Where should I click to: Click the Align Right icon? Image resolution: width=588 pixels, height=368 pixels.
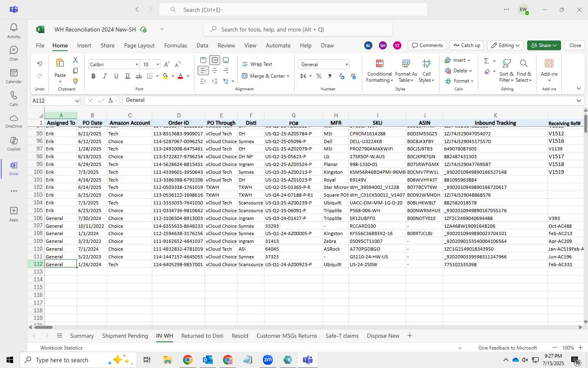click(226, 71)
